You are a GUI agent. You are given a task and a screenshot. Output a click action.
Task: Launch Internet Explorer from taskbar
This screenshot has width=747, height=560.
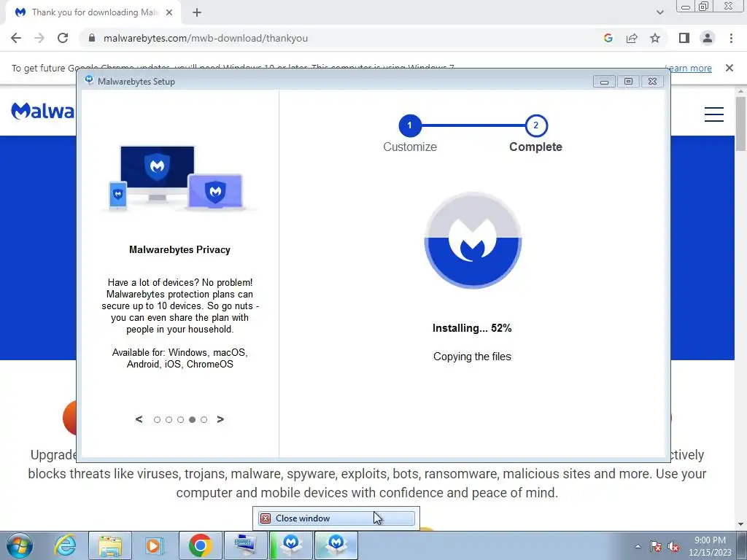[65, 545]
